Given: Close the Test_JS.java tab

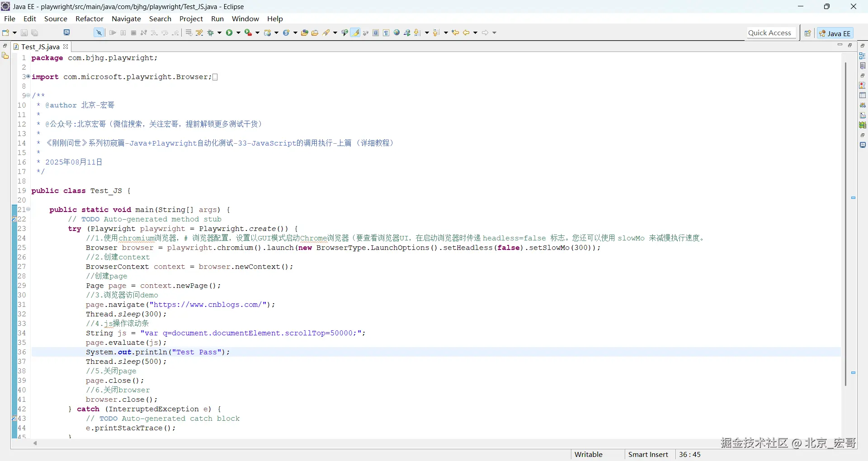Looking at the screenshot, I should click(x=66, y=47).
